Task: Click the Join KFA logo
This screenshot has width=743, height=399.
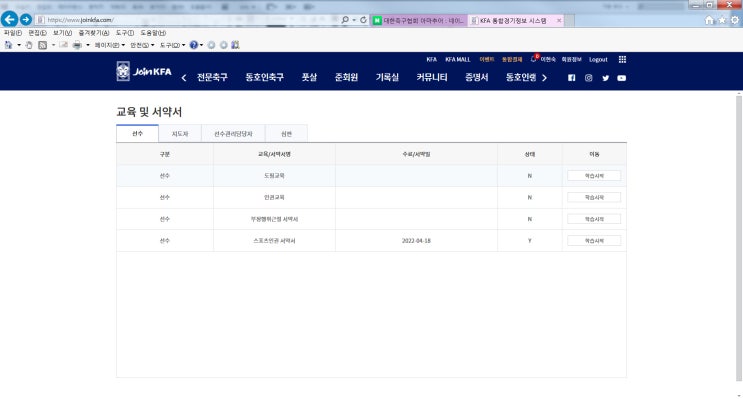Action: [144, 72]
